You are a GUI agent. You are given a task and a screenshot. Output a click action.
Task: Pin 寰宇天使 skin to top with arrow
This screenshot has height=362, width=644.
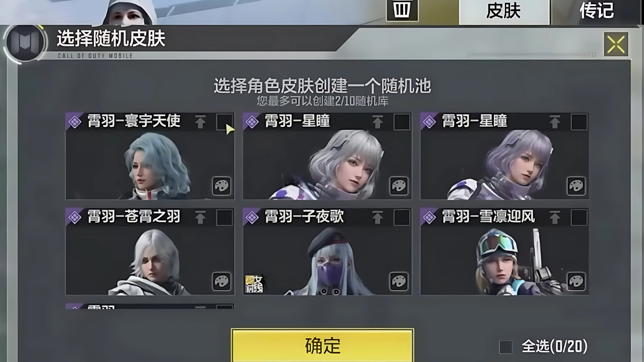pyautogui.click(x=200, y=122)
